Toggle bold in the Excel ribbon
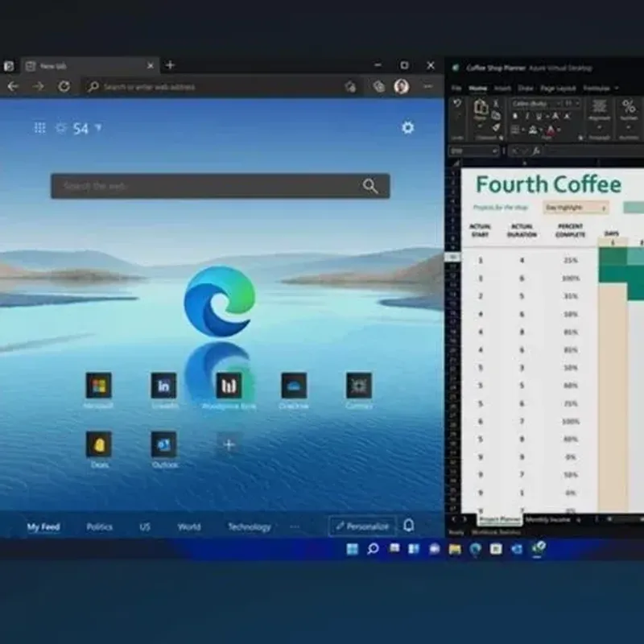This screenshot has width=644, height=644. 515,117
